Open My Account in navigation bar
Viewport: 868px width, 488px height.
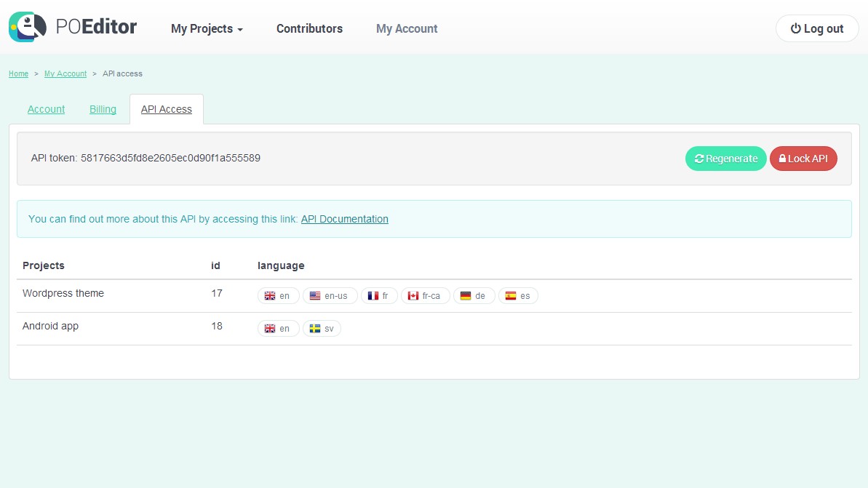click(x=407, y=29)
